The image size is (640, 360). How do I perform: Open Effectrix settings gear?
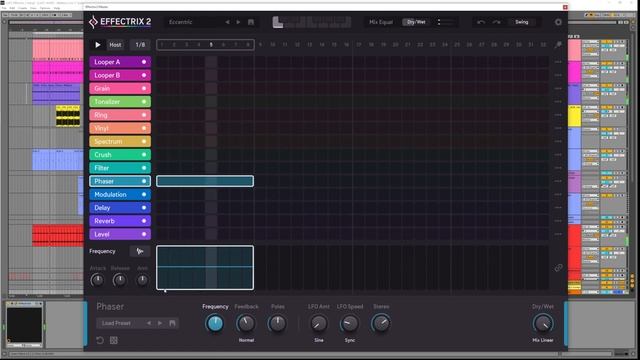(558, 22)
